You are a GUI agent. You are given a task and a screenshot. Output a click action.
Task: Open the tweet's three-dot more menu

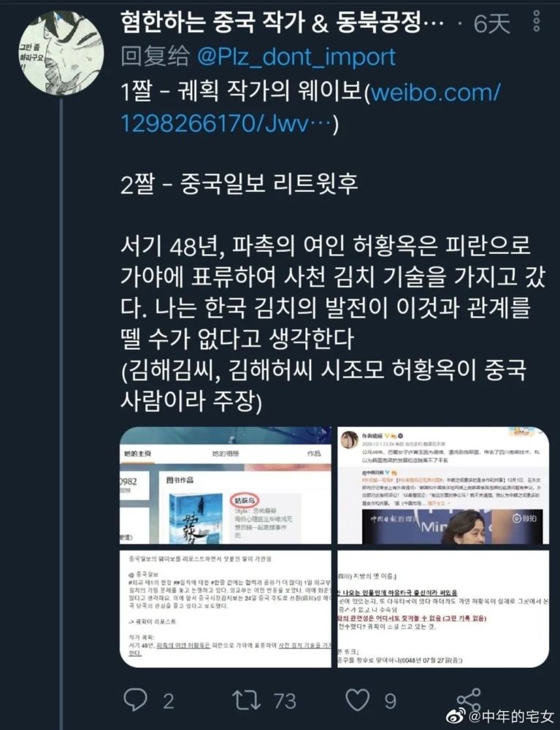(536, 21)
